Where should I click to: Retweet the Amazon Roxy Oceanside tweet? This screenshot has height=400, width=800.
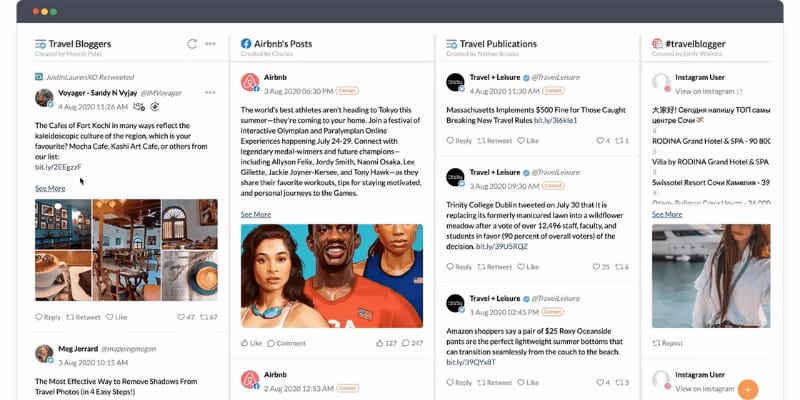(494, 382)
